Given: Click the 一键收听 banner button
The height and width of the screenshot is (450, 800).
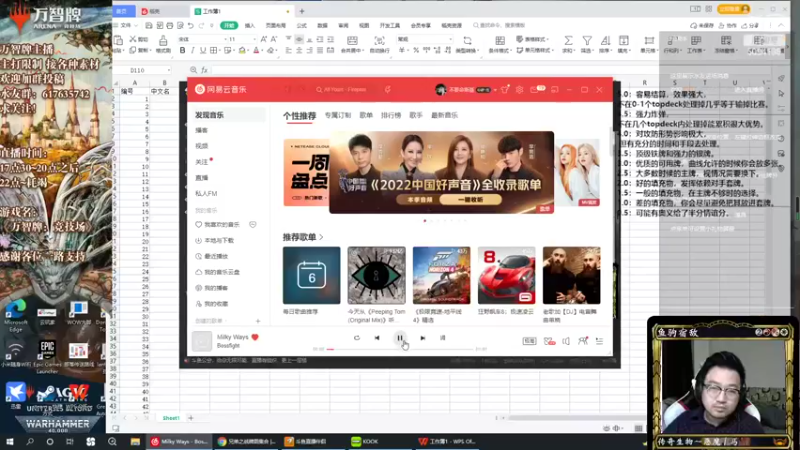Looking at the screenshot, I should [x=469, y=199].
